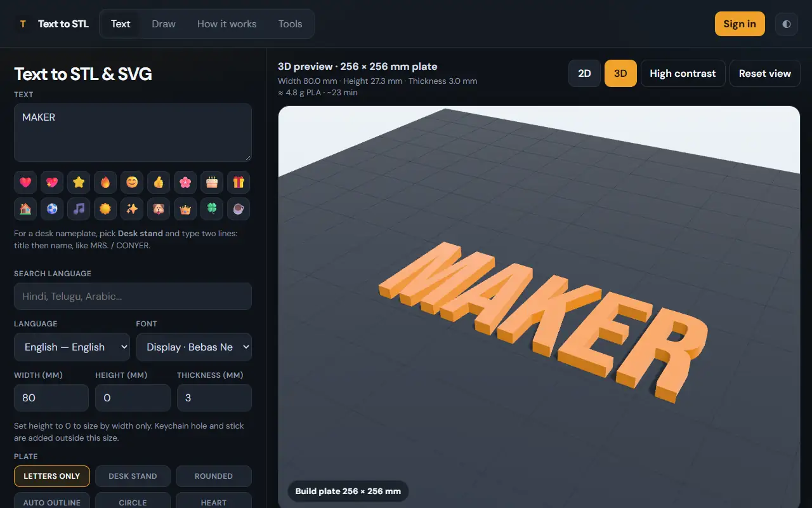Insert the crown emoji
Image resolution: width=812 pixels, height=508 pixels.
185,209
